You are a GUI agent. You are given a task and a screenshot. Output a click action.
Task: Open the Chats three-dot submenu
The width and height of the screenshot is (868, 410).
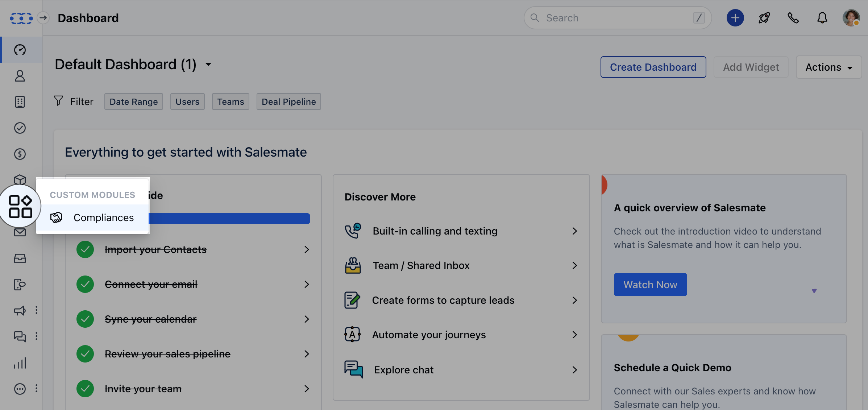point(36,336)
